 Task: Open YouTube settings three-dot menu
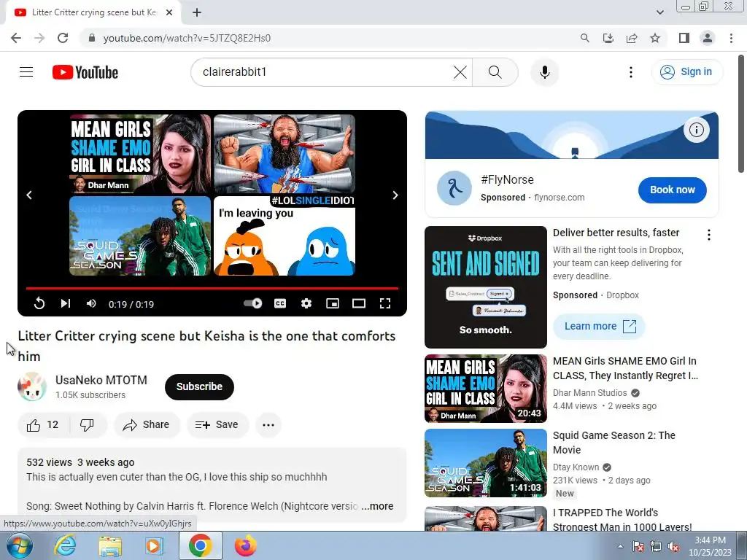coord(631,72)
